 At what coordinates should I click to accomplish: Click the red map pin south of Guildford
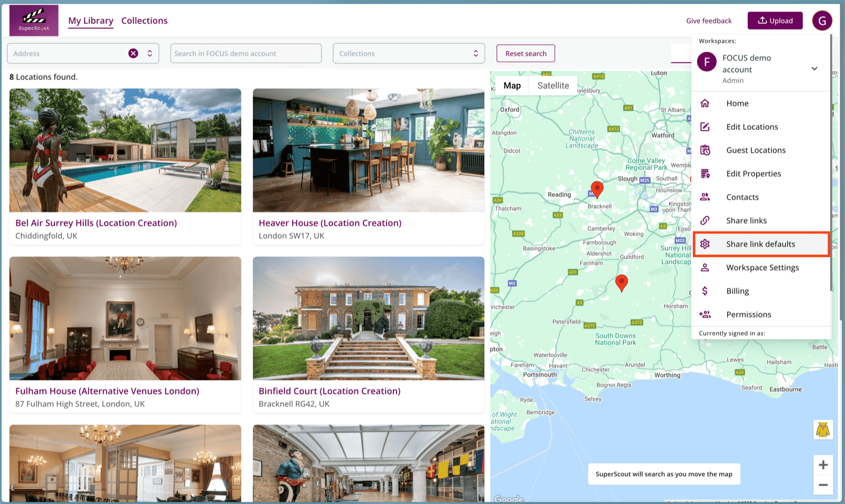(622, 283)
